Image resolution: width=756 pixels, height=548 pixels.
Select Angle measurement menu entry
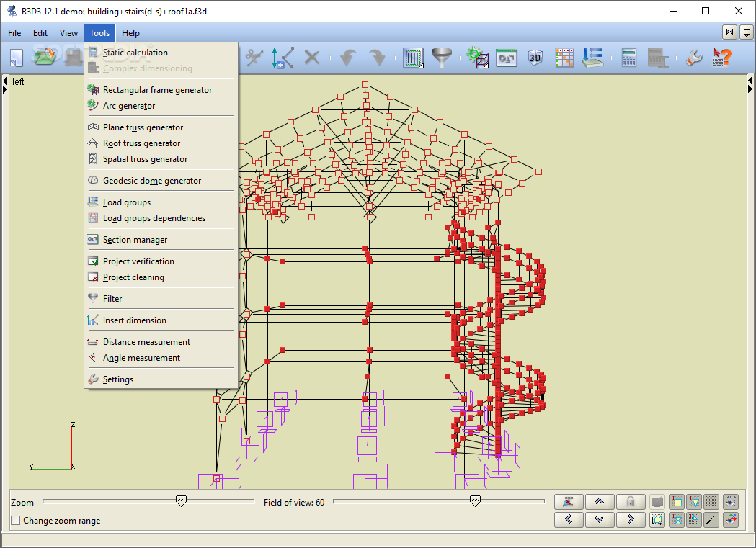click(x=161, y=359)
